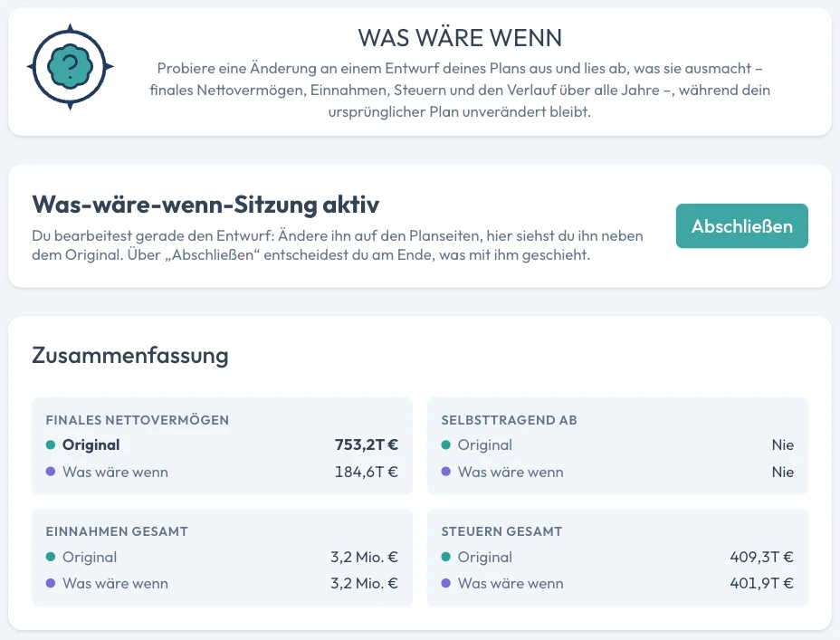Click the FINALES NETTOVERMÖGEN label
This screenshot has width=840, height=640.
pos(138,420)
